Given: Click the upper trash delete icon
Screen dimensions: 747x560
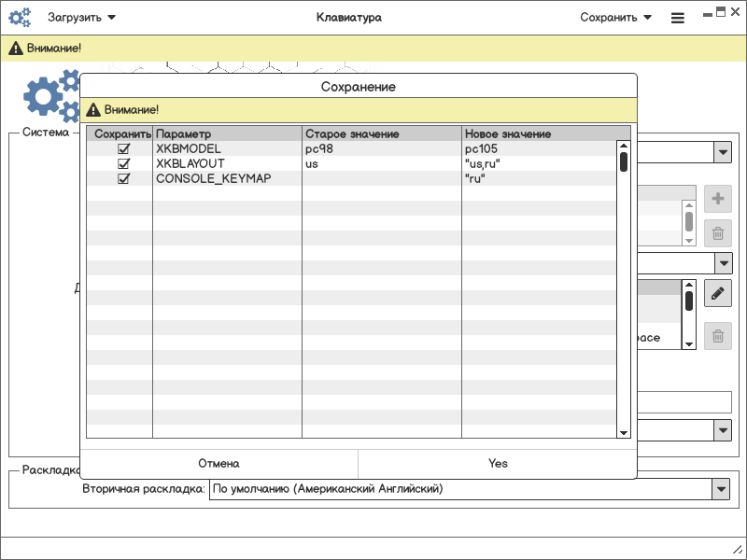Looking at the screenshot, I should click(x=717, y=234).
